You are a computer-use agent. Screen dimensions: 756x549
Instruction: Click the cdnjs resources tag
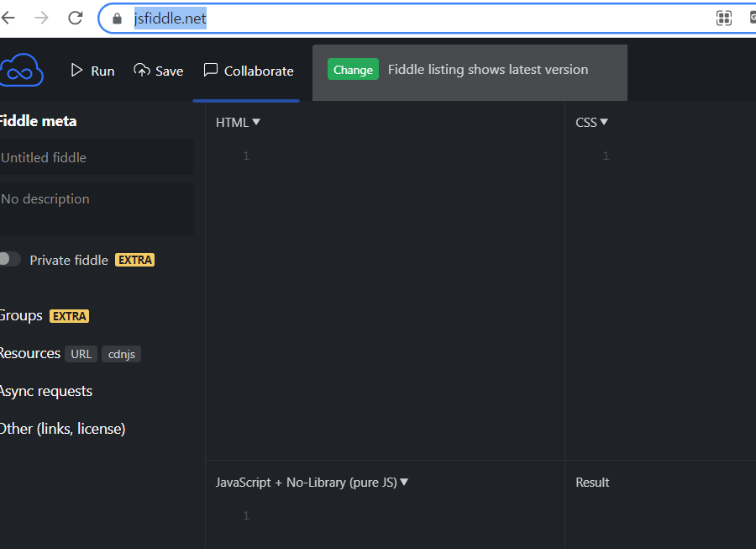[x=122, y=354]
